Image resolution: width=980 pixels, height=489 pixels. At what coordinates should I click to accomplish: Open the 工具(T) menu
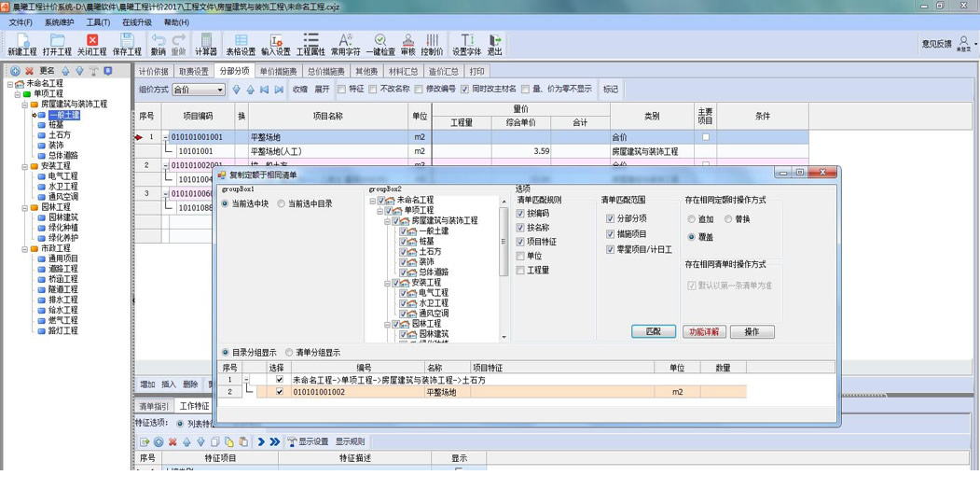(x=98, y=21)
